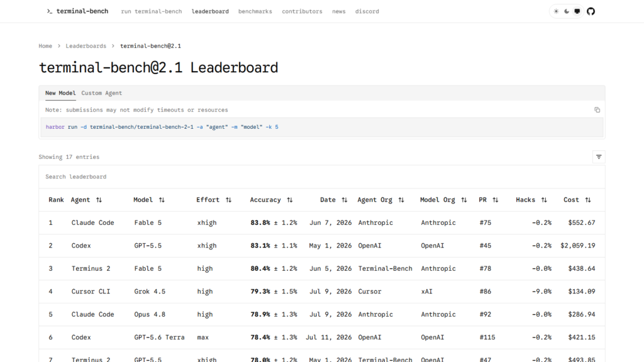
Task: Click Cursor CLI agent cell
Action: point(91,292)
